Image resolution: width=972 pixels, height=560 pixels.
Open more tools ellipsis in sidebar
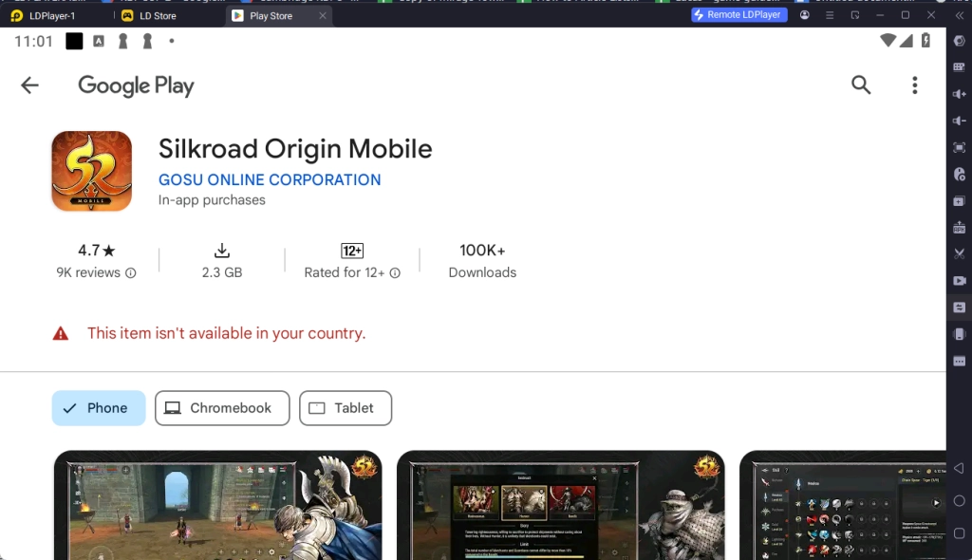(959, 361)
